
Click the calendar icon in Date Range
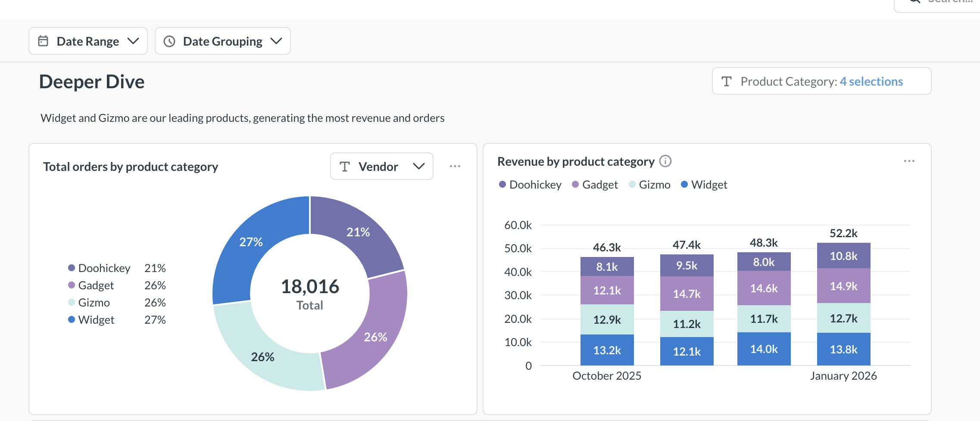click(x=43, y=41)
